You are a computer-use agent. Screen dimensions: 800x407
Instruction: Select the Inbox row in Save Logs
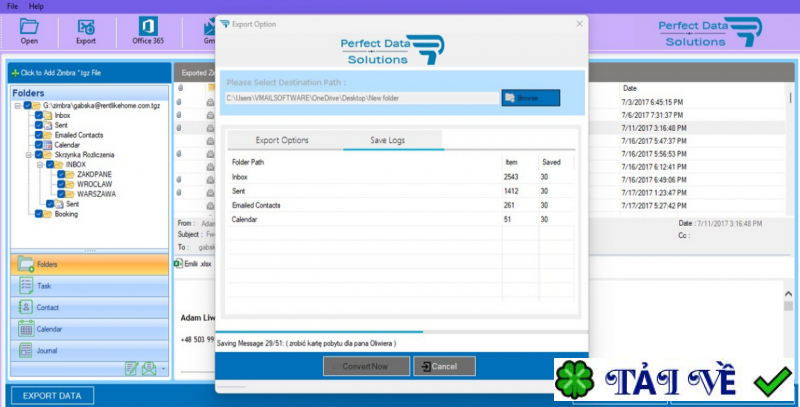pos(401,177)
